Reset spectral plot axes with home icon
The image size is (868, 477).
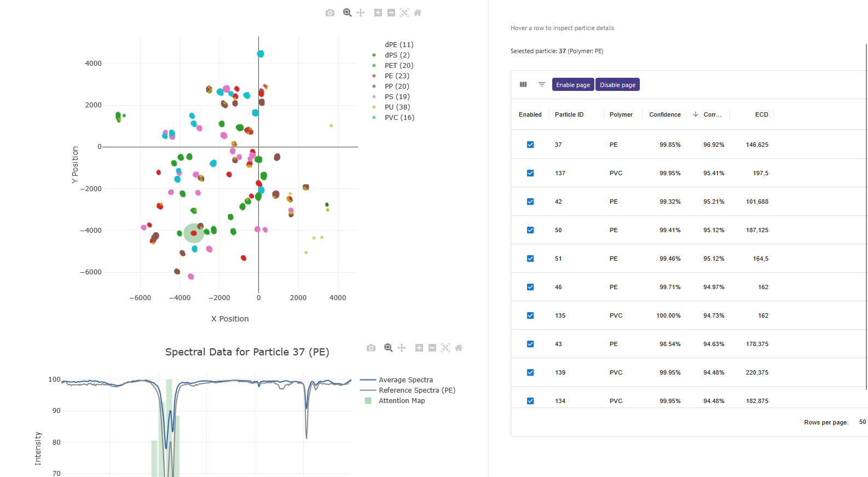point(459,348)
